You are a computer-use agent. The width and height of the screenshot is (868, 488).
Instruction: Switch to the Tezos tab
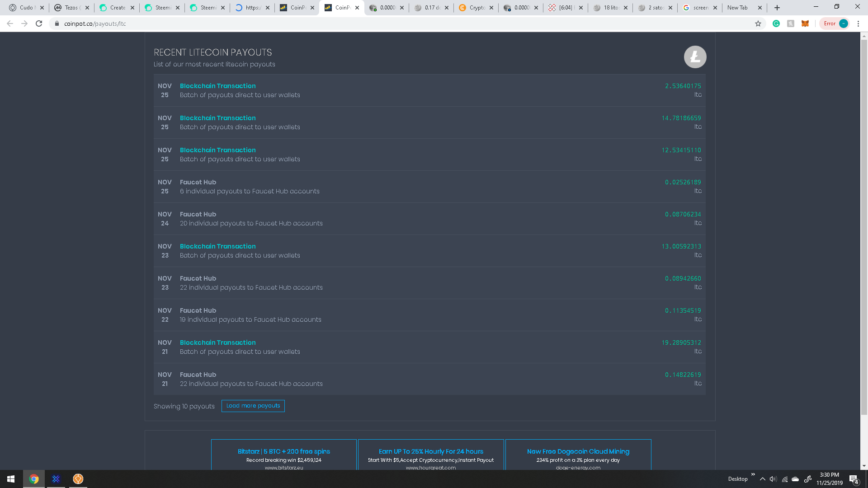71,8
